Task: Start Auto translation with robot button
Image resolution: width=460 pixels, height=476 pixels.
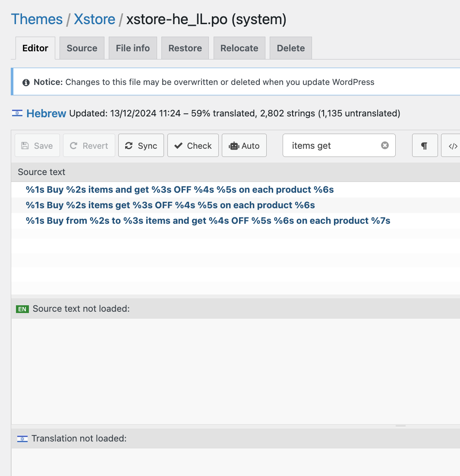Action: [244, 145]
